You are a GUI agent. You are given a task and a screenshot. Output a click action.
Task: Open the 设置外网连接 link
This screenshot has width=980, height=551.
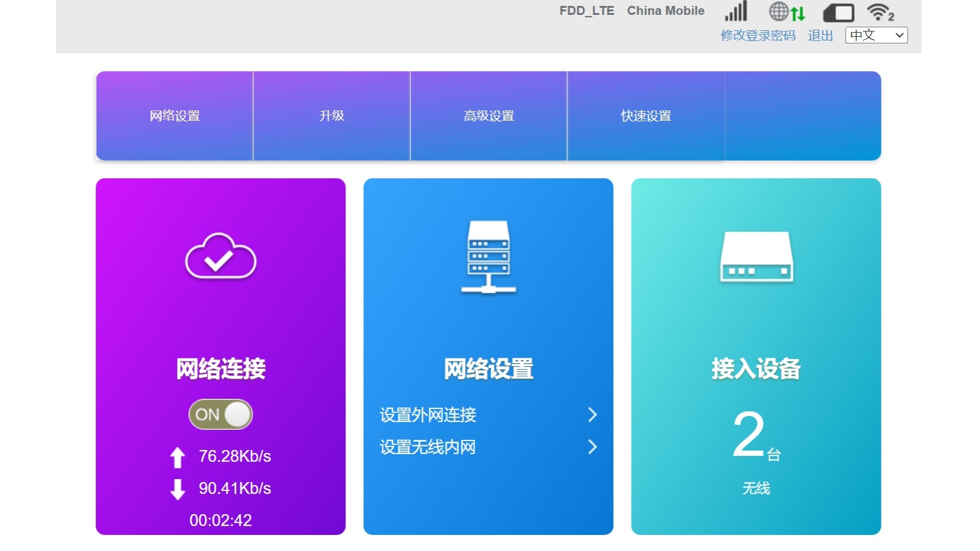coord(428,415)
